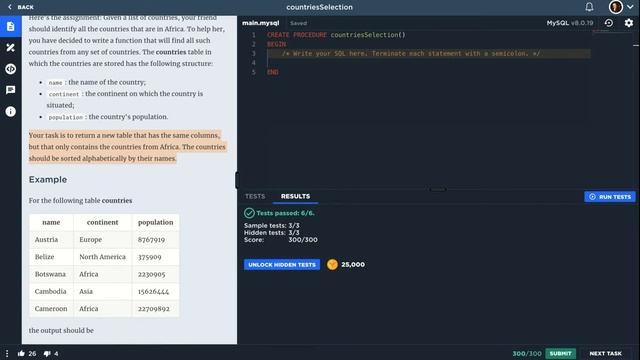Go back using the BACK arrow
640x360 pixels.
pyautogui.click(x=20, y=7)
